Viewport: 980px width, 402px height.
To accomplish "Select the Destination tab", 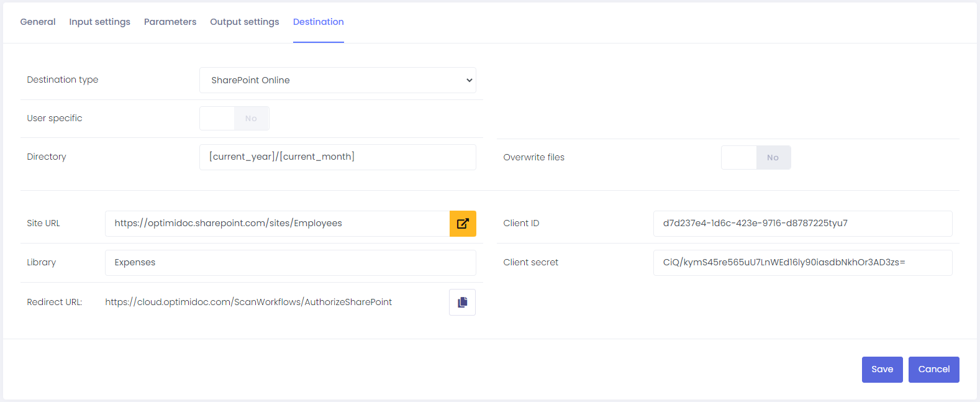I will [x=319, y=22].
